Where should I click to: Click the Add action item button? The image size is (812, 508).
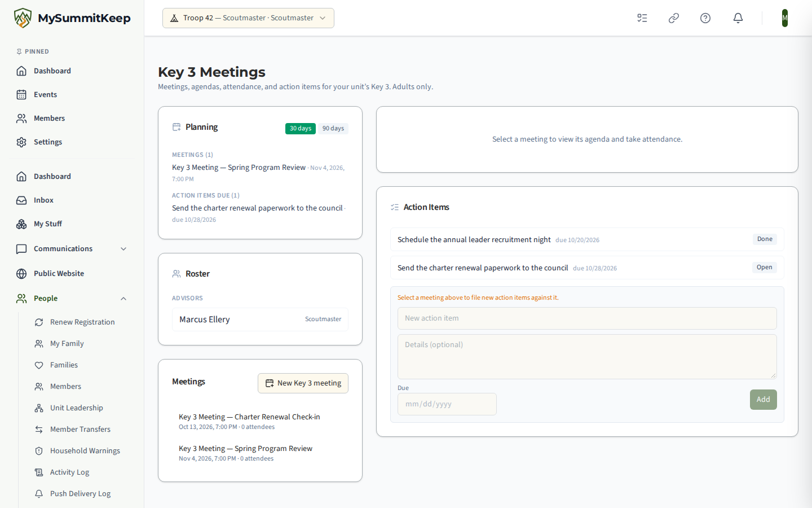coord(764,400)
